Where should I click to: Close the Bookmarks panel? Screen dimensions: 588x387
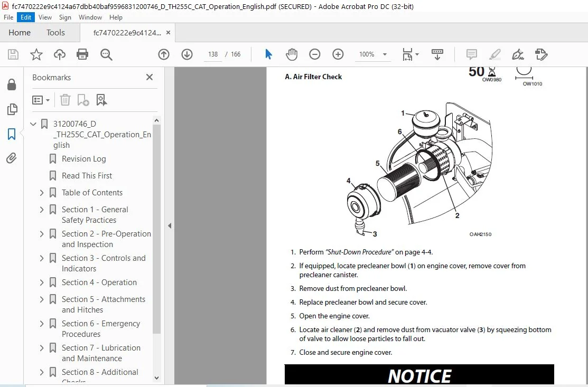point(150,77)
